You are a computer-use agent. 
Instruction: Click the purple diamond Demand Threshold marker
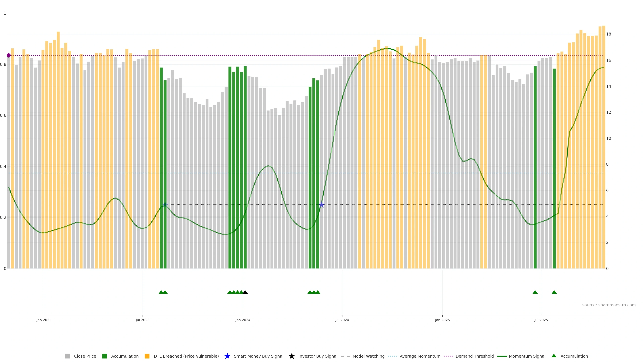pyautogui.click(x=9, y=55)
